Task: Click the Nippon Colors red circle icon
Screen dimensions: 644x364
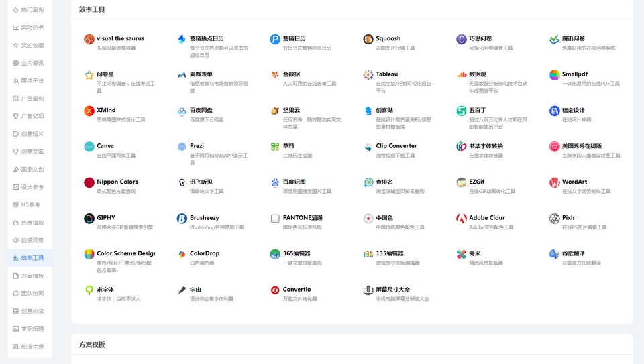Action: 89,182
